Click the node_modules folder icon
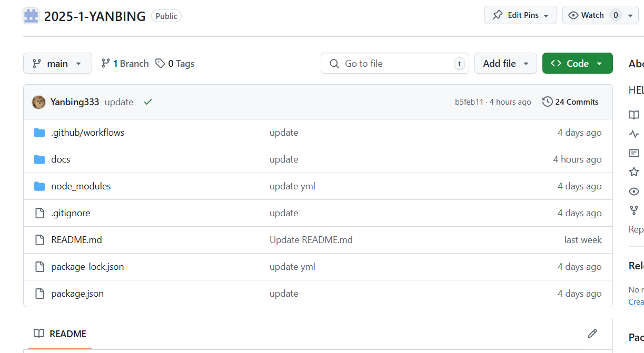This screenshot has height=353, width=644. click(x=39, y=186)
